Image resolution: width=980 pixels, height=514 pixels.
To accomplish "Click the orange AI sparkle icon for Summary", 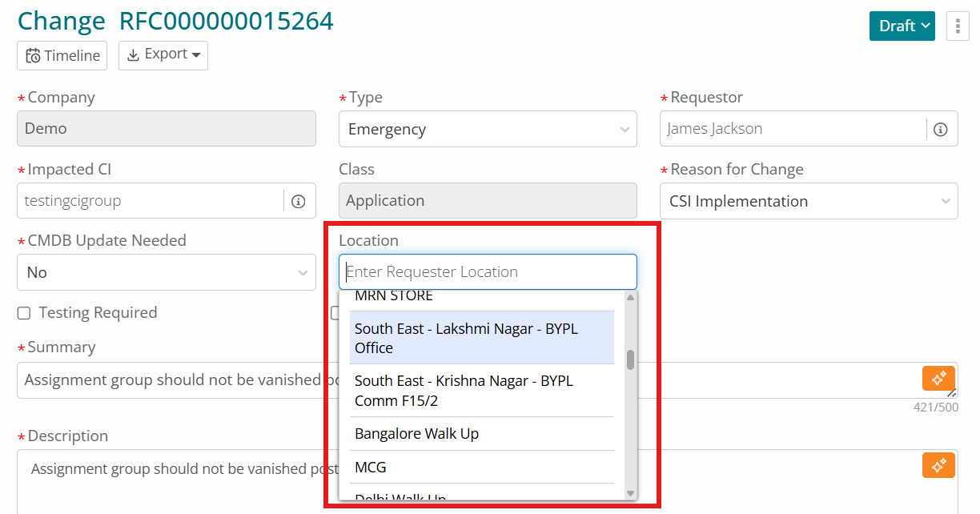I will coord(938,378).
